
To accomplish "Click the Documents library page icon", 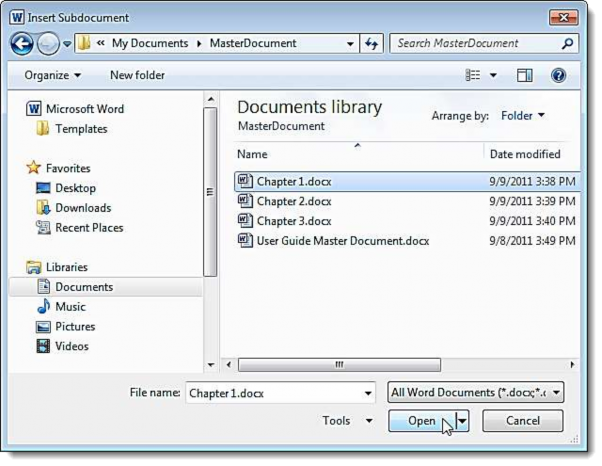I will [43, 287].
